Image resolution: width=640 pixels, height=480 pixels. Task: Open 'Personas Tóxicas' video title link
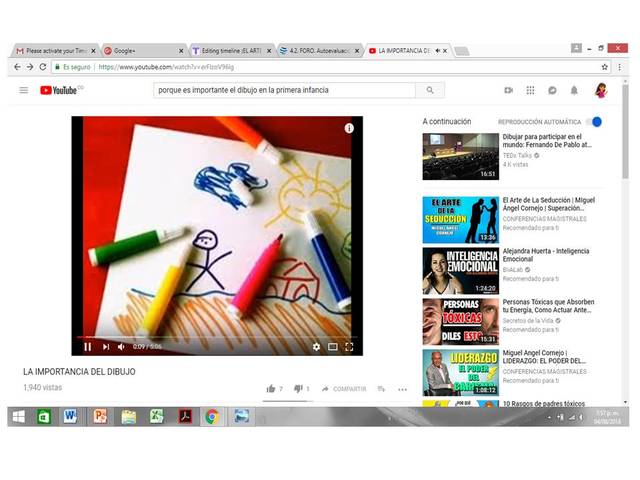coord(548,306)
